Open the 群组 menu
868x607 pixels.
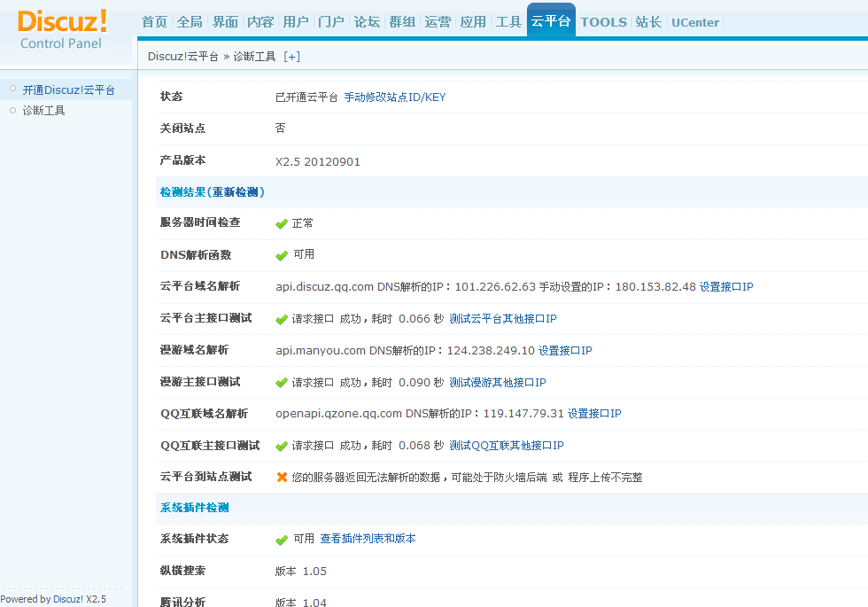(402, 22)
